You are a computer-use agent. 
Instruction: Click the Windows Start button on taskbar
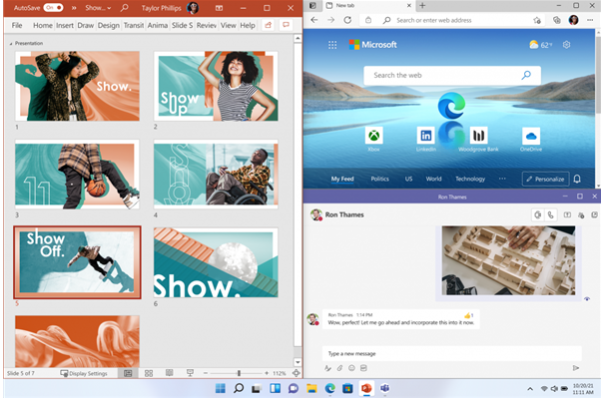click(219, 388)
